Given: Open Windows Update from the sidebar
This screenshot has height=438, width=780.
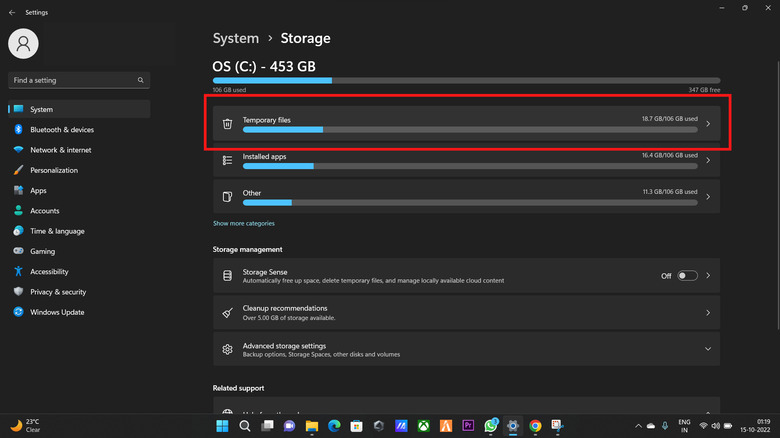Looking at the screenshot, I should coord(55,312).
